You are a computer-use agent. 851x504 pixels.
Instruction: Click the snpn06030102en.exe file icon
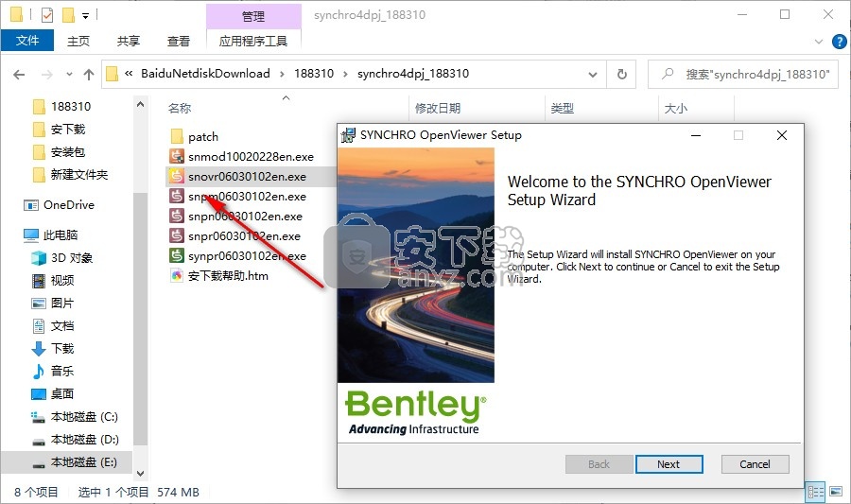pos(177,216)
